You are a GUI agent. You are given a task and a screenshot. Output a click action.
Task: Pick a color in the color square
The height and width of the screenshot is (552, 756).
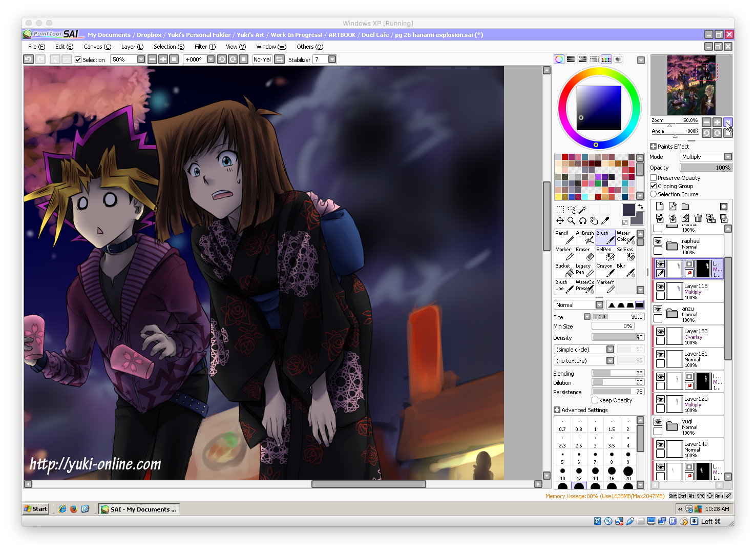[599, 108]
